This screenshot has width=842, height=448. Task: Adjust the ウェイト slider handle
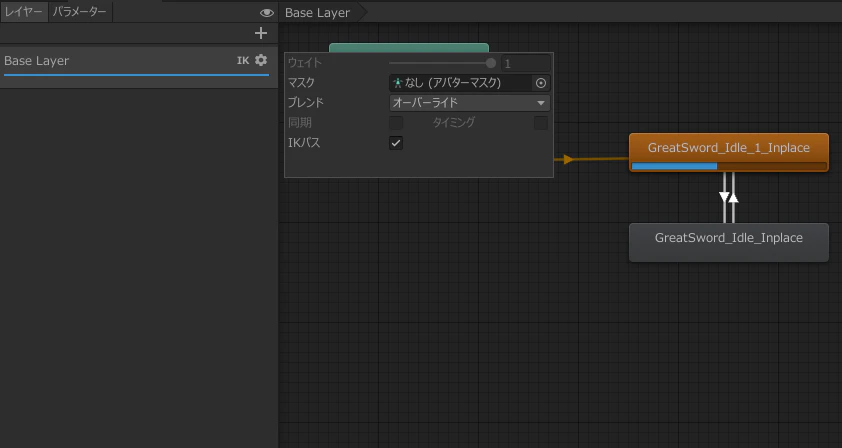(x=491, y=63)
